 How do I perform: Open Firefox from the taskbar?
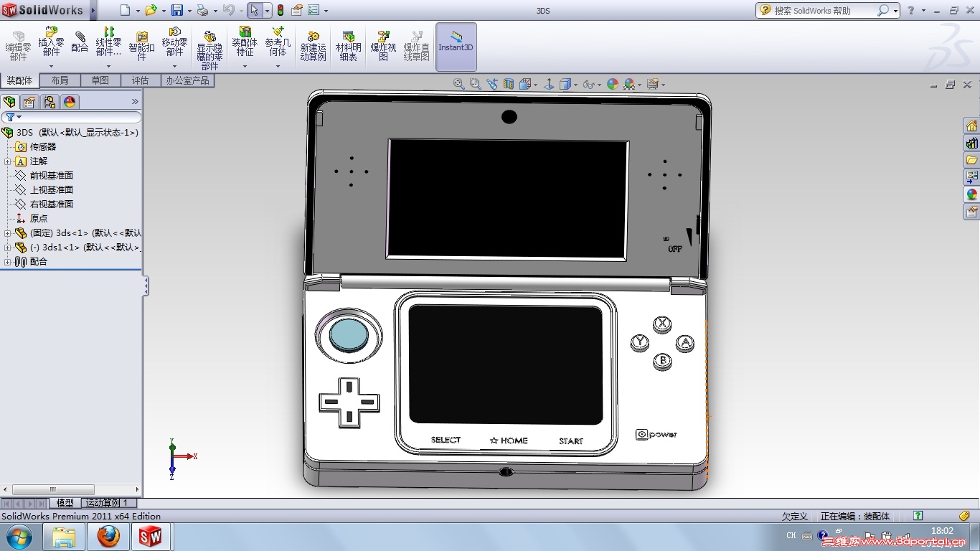(x=108, y=537)
